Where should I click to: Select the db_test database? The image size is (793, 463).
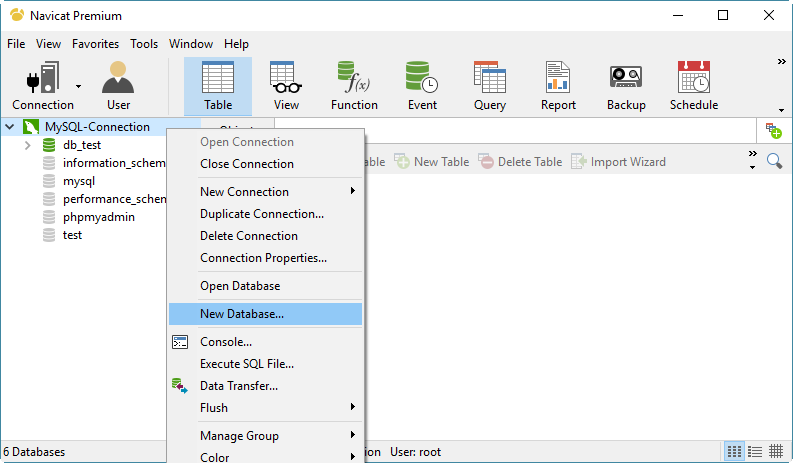pyautogui.click(x=82, y=145)
